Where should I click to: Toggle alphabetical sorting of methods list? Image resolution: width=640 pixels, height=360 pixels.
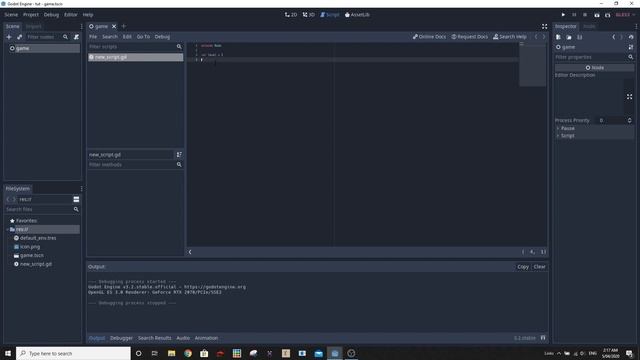pos(179,155)
